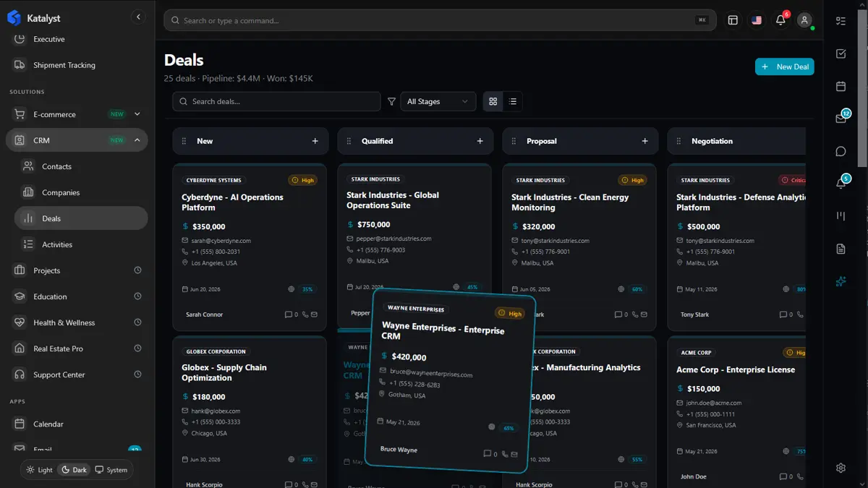Switch to board grid view
868x488 pixels.
(x=493, y=101)
